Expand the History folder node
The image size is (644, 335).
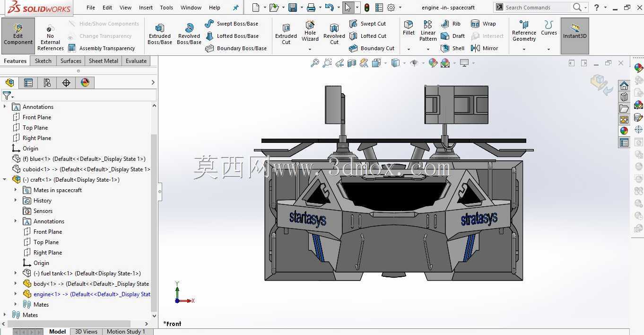16,201
